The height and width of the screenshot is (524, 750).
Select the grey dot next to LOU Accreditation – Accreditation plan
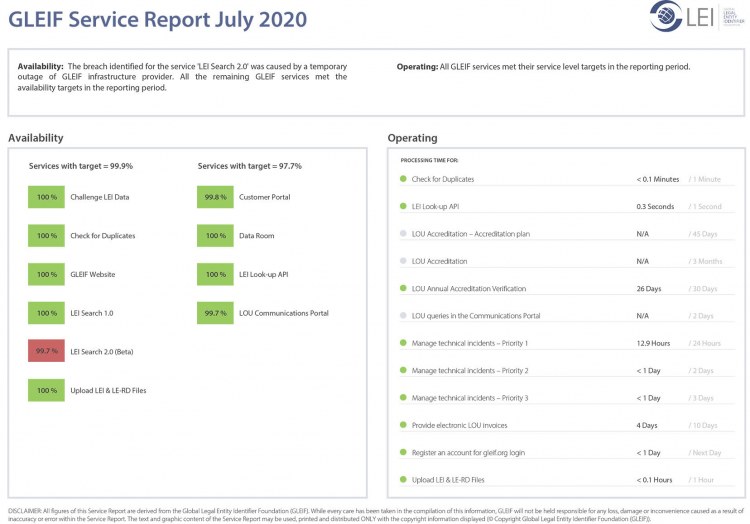click(403, 234)
